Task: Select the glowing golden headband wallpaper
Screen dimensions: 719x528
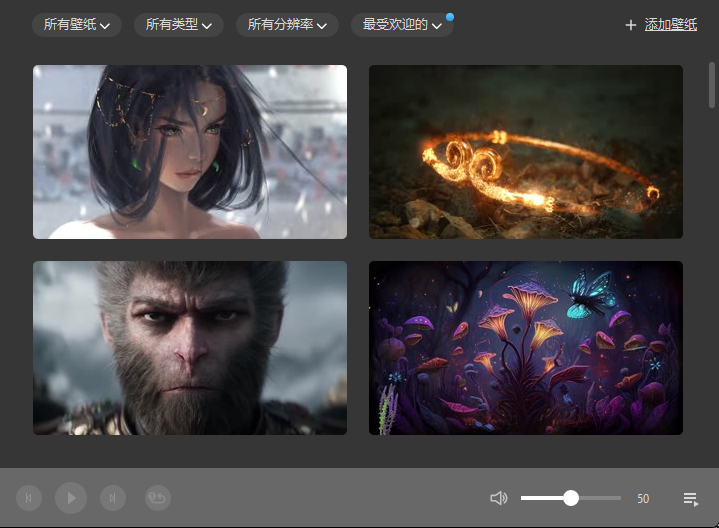Action: 526,152
